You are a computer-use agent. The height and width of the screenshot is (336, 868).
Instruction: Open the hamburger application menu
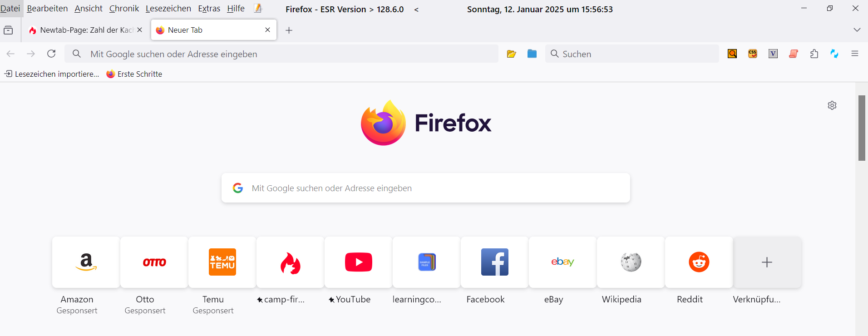(x=855, y=54)
